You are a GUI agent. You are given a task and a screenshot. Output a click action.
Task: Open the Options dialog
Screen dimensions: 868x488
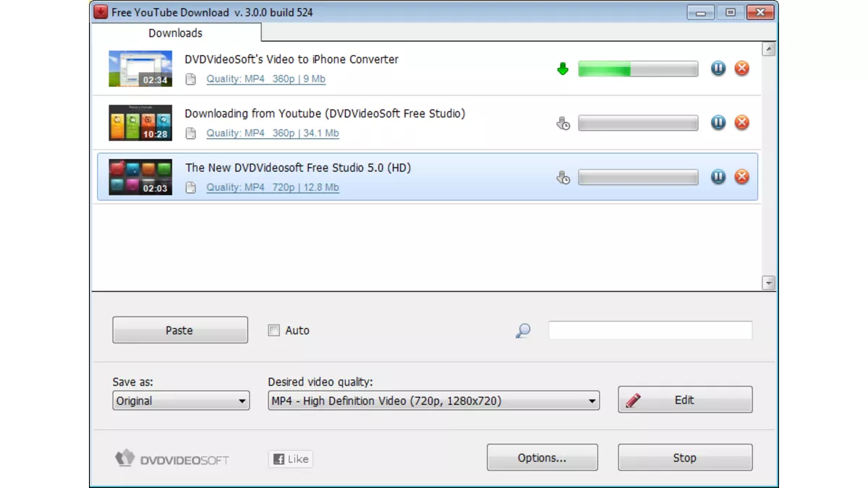(x=542, y=458)
